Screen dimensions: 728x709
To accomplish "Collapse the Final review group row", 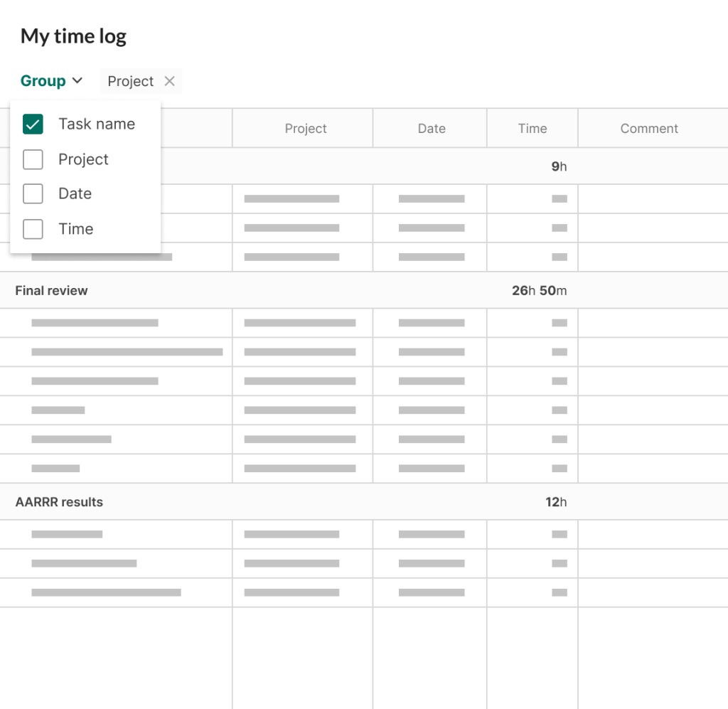I will click(364, 291).
